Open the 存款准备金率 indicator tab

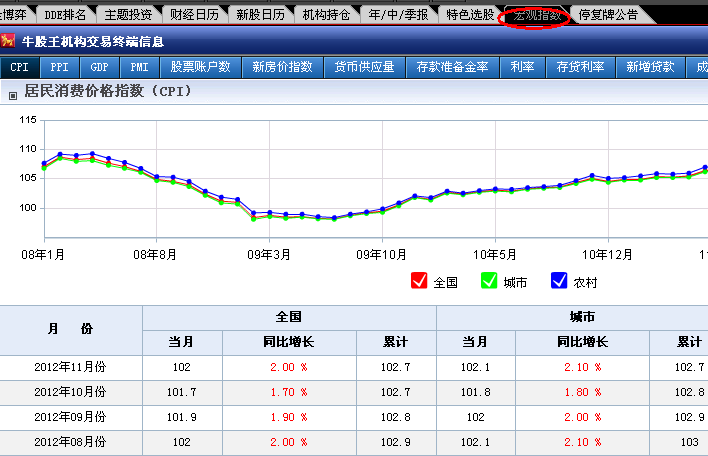click(452, 67)
